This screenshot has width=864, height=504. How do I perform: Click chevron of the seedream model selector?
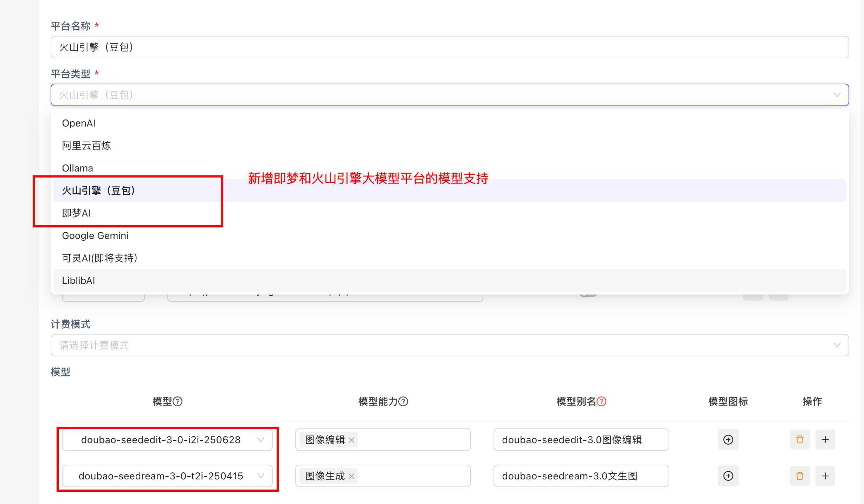260,476
